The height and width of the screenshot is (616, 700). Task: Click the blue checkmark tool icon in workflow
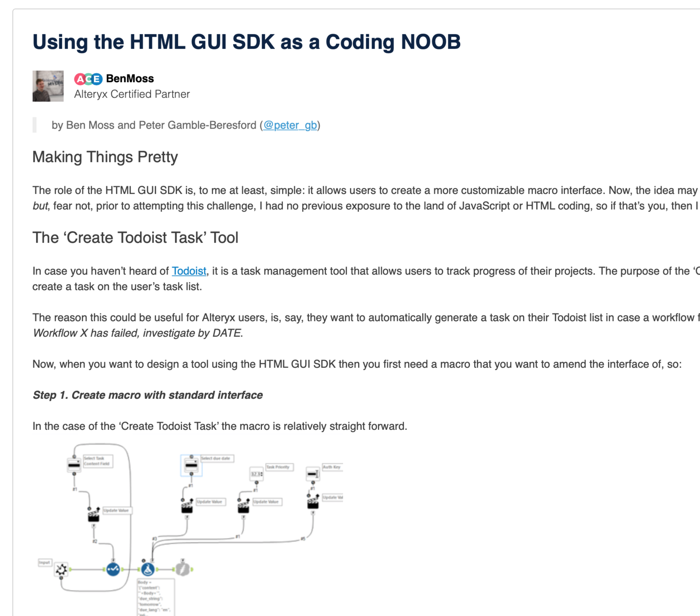(x=113, y=569)
